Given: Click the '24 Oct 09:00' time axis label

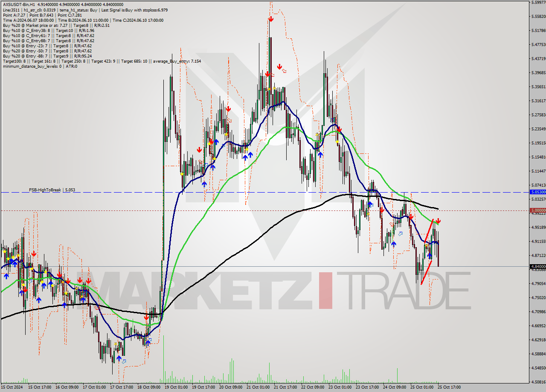Looking at the screenshot, I should coord(394,387).
